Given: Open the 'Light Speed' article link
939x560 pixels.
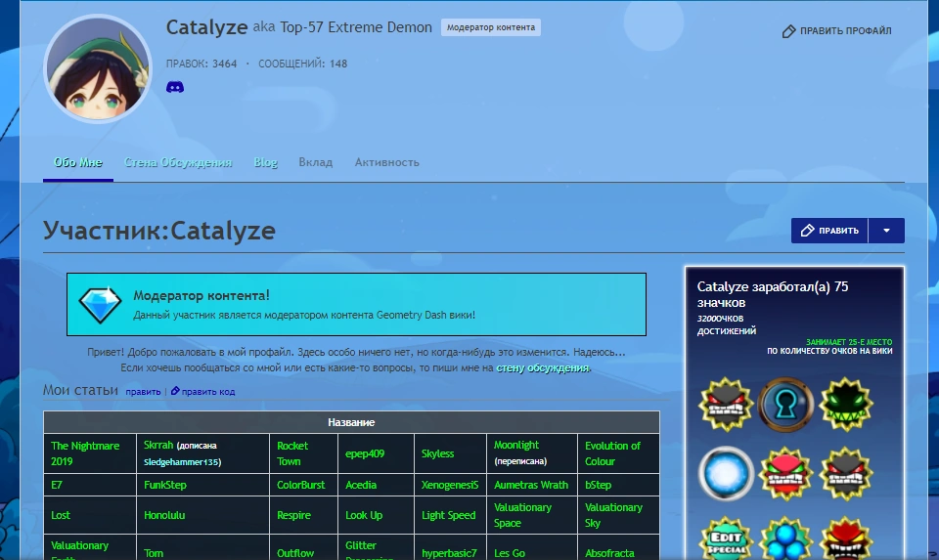Looking at the screenshot, I should point(449,515).
